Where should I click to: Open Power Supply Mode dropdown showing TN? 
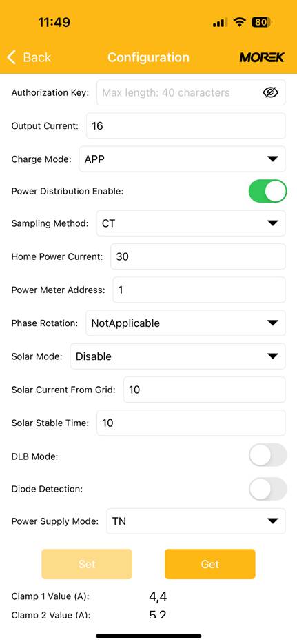(196, 521)
